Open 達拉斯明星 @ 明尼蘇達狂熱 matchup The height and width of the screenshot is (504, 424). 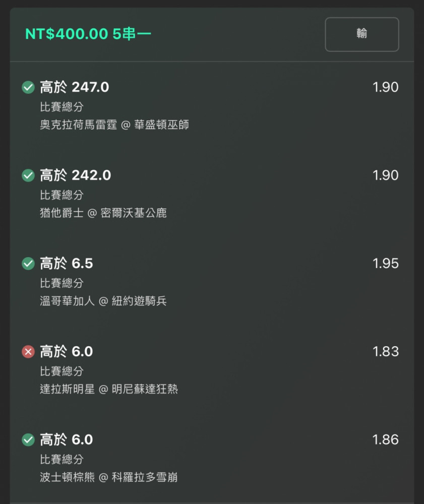(109, 389)
